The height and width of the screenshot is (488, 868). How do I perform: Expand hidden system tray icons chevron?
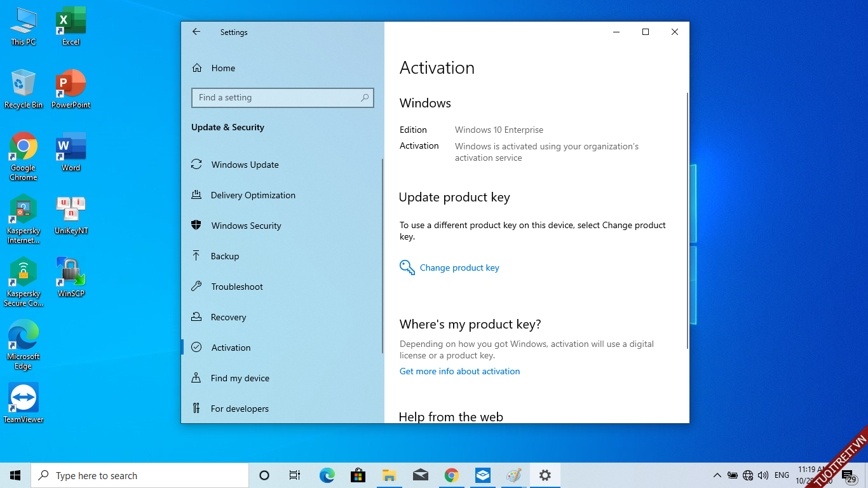coord(717,475)
